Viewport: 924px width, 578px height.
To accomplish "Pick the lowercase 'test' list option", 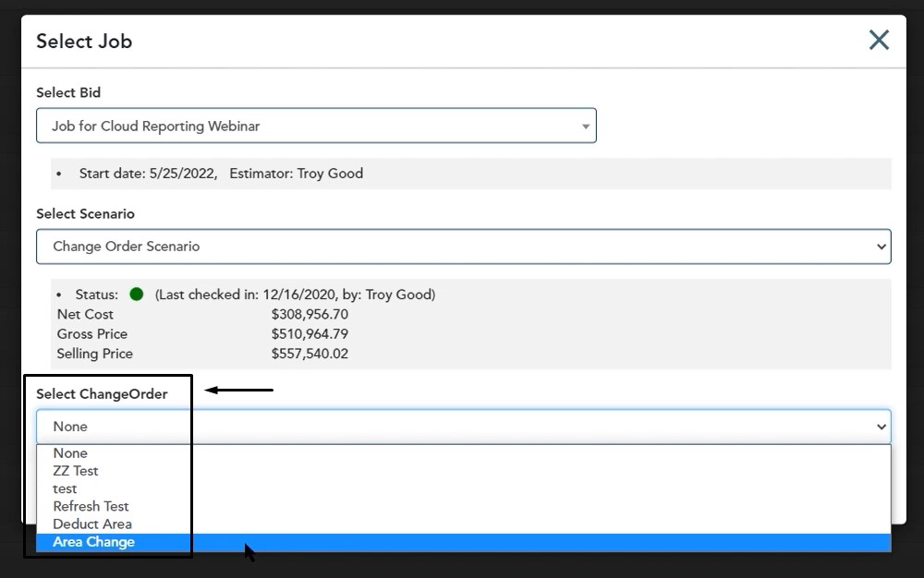I will point(66,488).
